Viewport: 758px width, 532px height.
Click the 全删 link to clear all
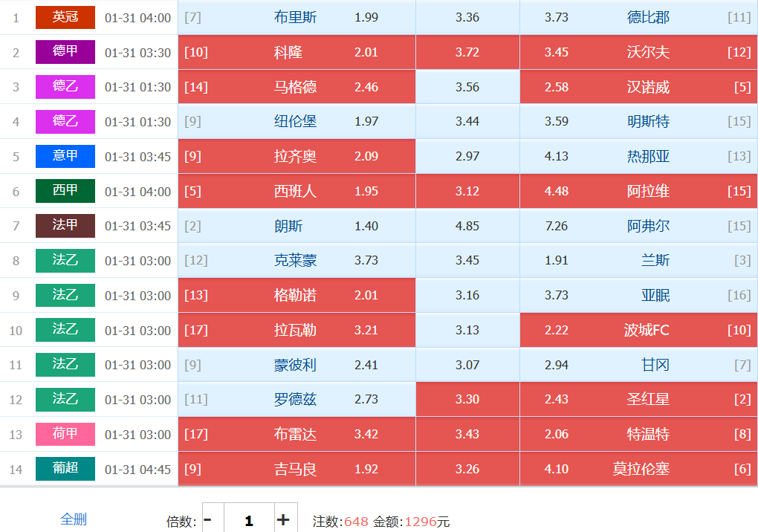coord(74,519)
